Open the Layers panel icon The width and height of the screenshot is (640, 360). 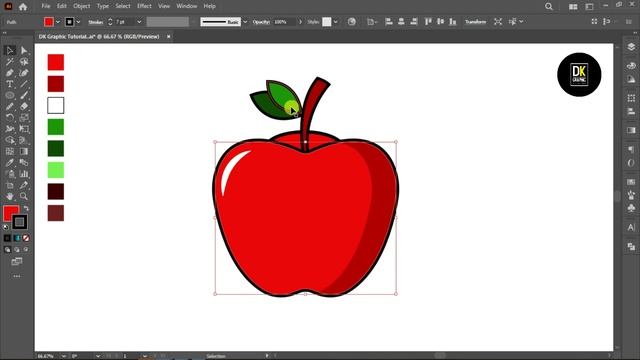pyautogui.click(x=631, y=47)
